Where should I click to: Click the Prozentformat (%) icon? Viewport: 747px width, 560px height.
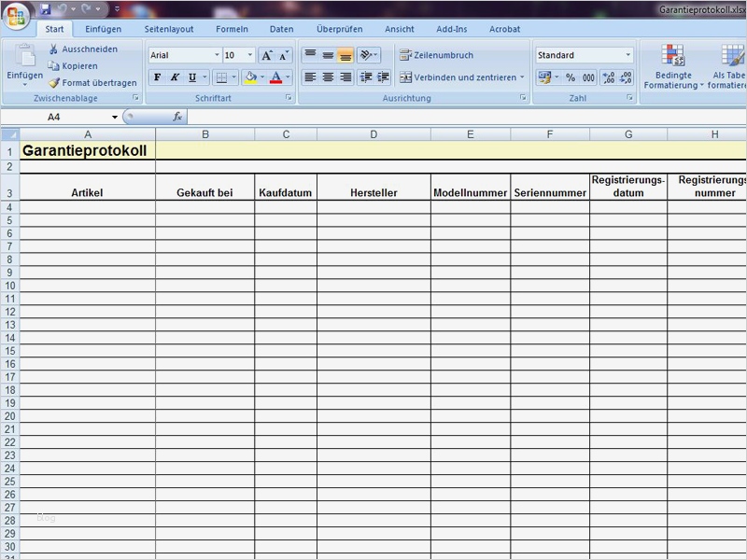point(571,77)
